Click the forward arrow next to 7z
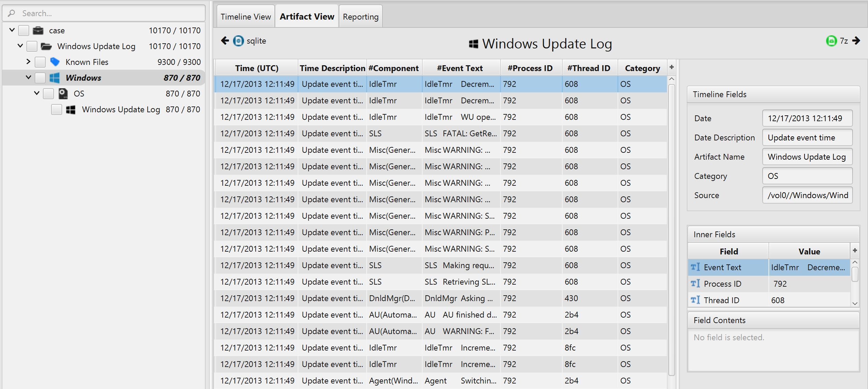The height and width of the screenshot is (389, 868). coord(856,41)
